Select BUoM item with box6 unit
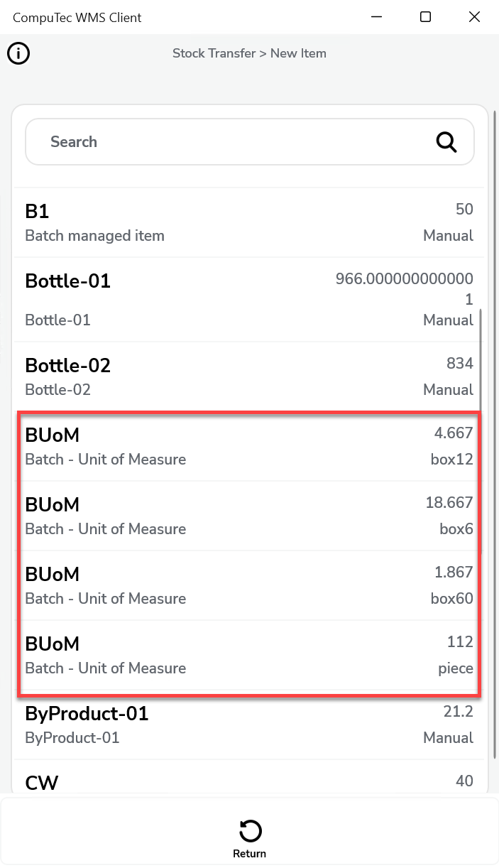 point(249,516)
